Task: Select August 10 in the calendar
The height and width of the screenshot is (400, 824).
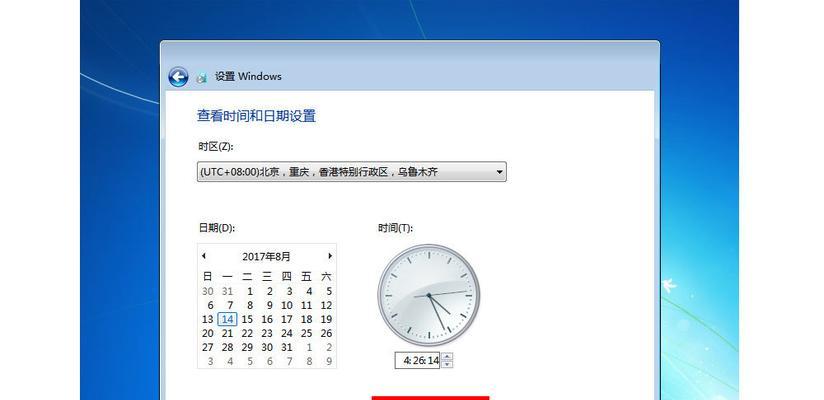Action: 286,305
